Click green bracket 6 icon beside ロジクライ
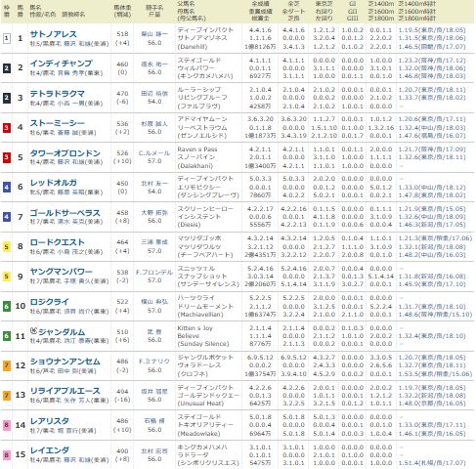Image resolution: width=476 pixels, height=469 pixels. click(6, 307)
